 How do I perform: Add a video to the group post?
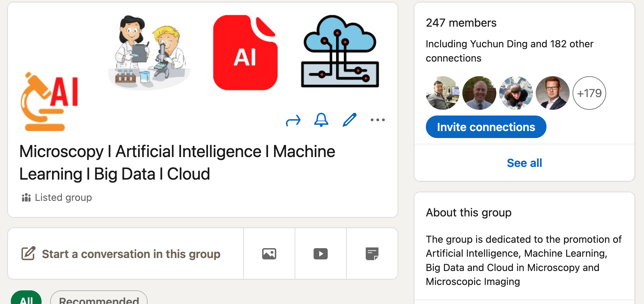pos(321,254)
